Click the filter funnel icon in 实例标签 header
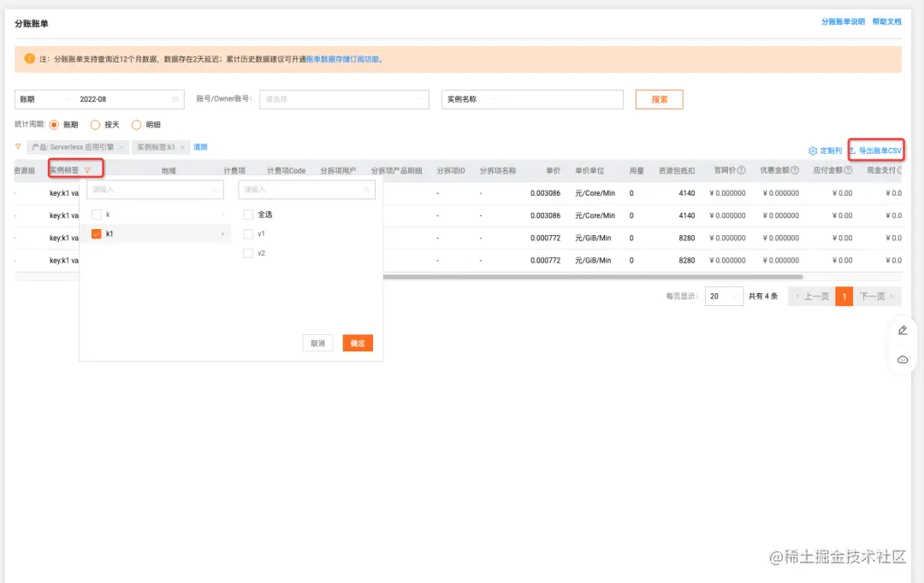Image resolution: width=924 pixels, height=583 pixels. coord(87,171)
